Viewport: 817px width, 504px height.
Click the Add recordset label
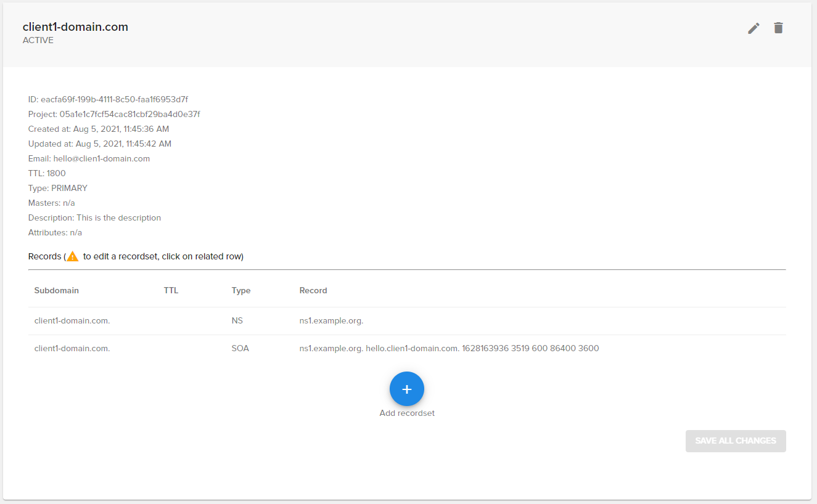tap(407, 413)
